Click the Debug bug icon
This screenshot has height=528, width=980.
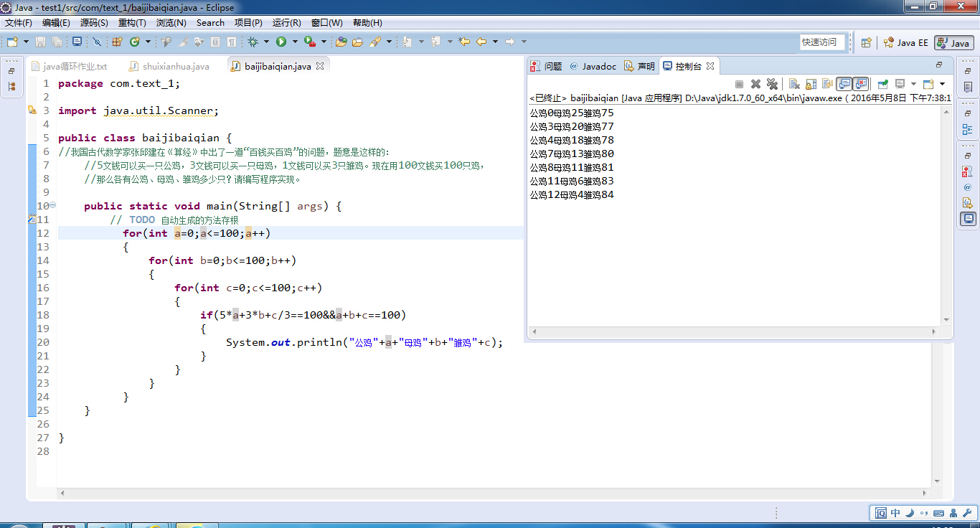point(253,42)
